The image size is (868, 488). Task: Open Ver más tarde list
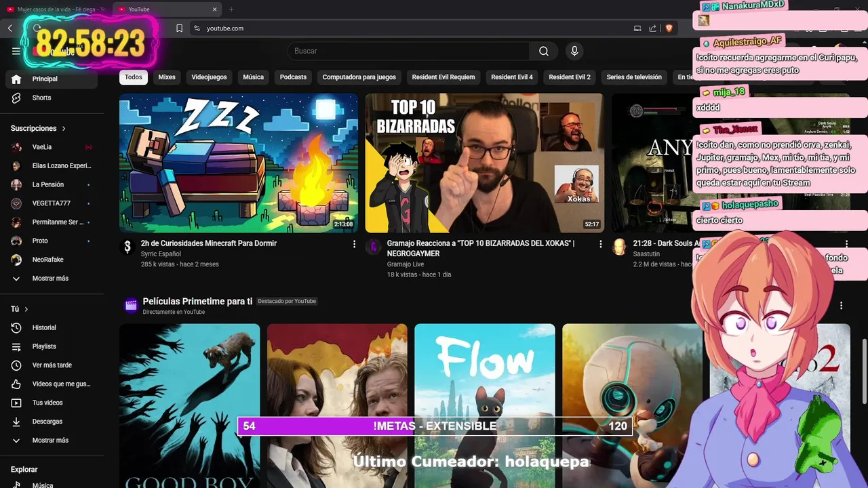(x=52, y=365)
